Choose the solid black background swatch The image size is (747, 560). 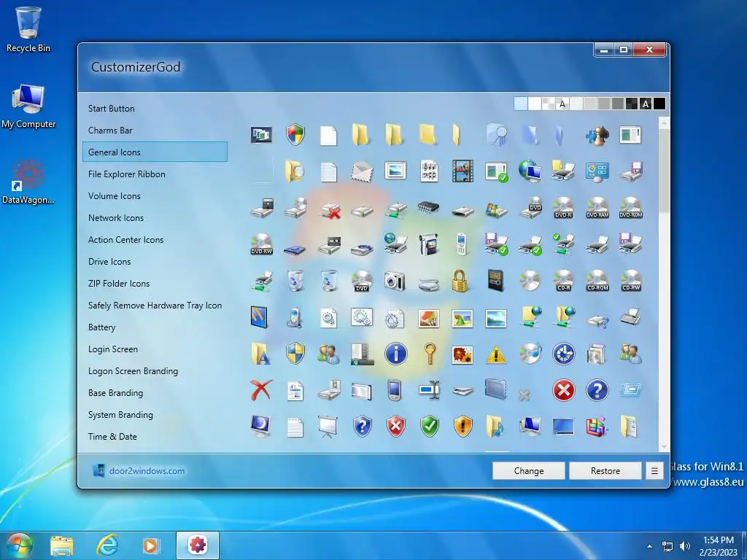click(x=659, y=104)
